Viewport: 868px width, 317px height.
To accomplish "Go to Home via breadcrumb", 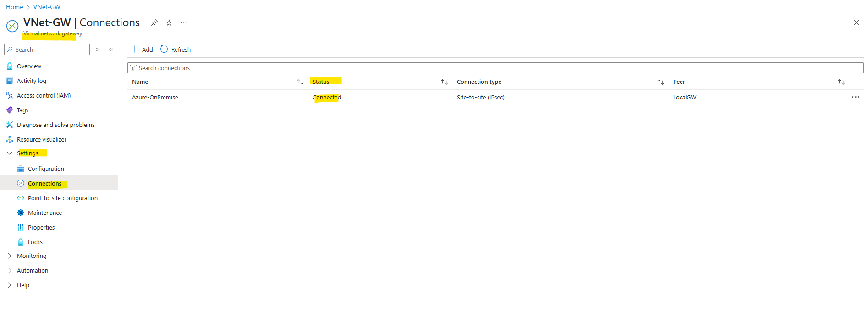I will (x=14, y=7).
